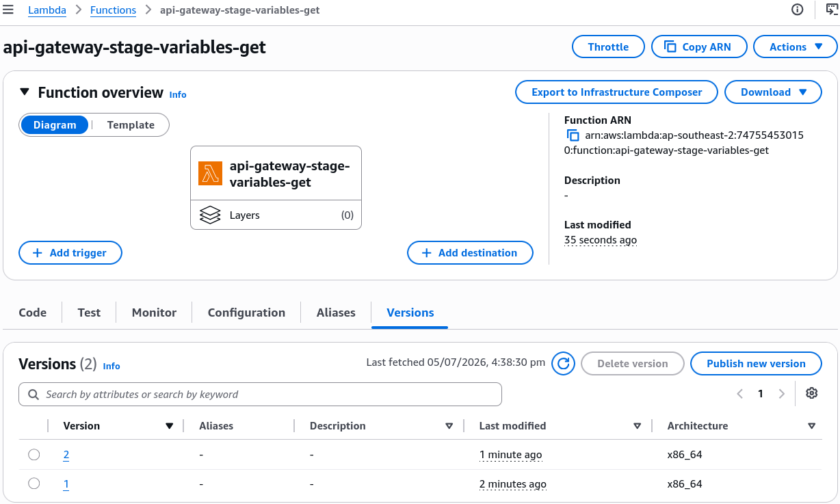Click the search magnifier icon in the versions filter
Image resolution: width=840 pixels, height=504 pixels.
click(x=33, y=395)
